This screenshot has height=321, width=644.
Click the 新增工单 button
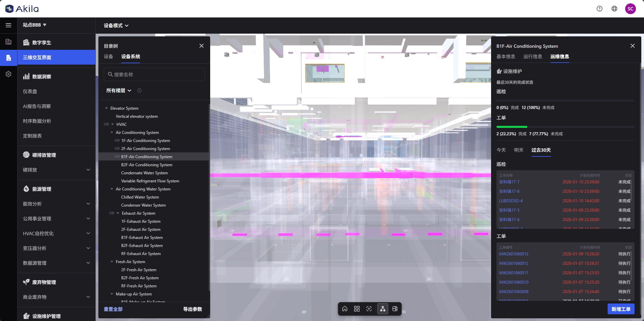tap(621, 309)
